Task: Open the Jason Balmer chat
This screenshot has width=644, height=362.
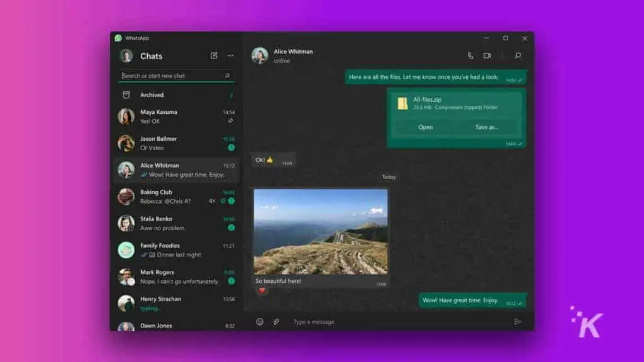Action: pos(177,143)
